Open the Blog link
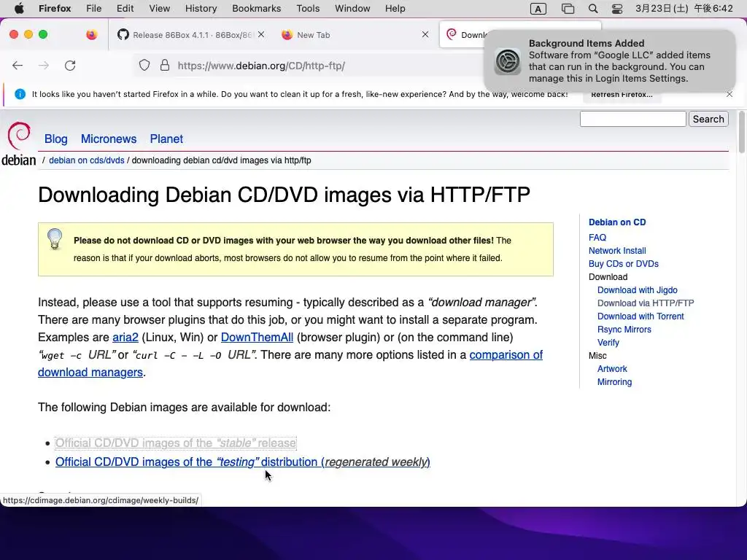747x560 pixels. [55, 139]
